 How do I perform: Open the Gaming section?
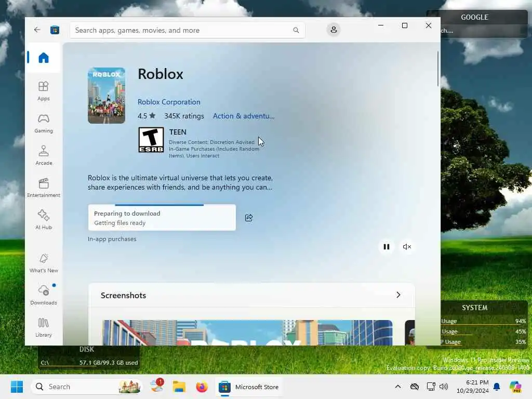pos(44,123)
